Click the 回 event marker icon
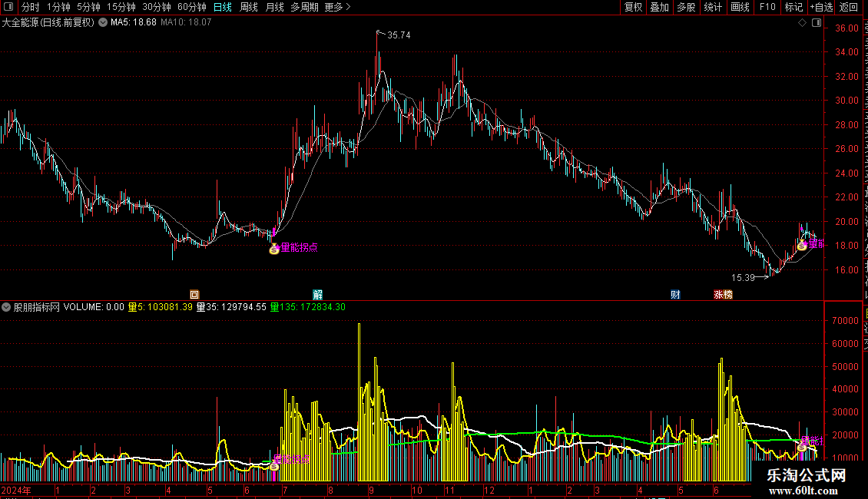 (x=194, y=294)
